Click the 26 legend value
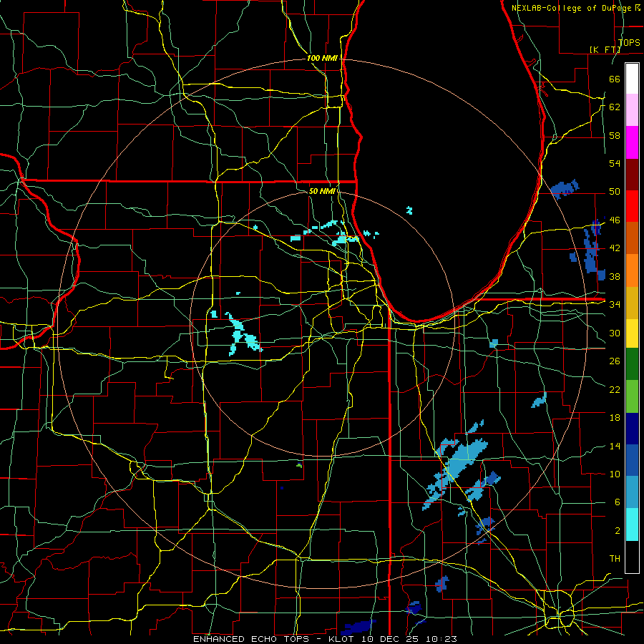Viewport: 644px width, 644px height. click(615, 361)
